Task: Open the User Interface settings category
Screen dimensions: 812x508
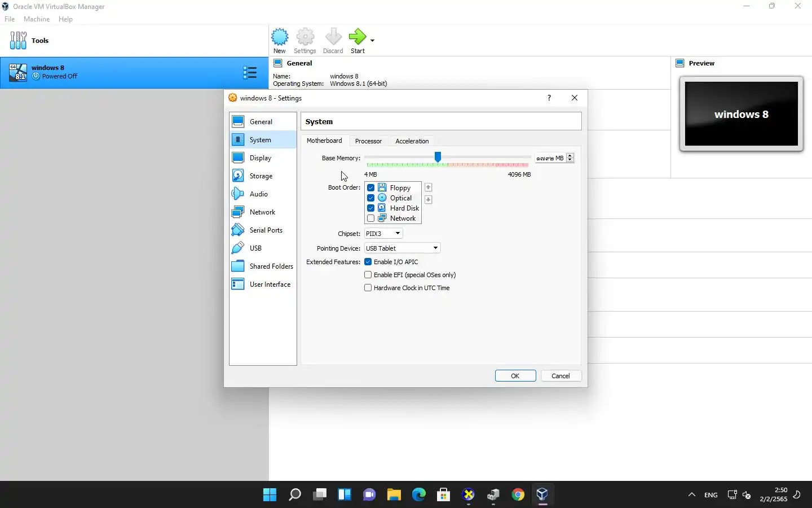Action: coord(263,284)
